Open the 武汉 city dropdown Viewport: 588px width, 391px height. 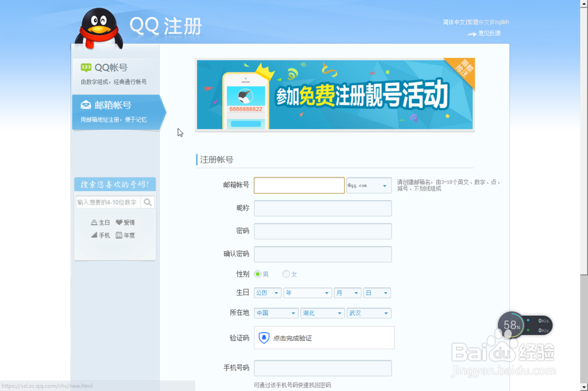tap(369, 313)
